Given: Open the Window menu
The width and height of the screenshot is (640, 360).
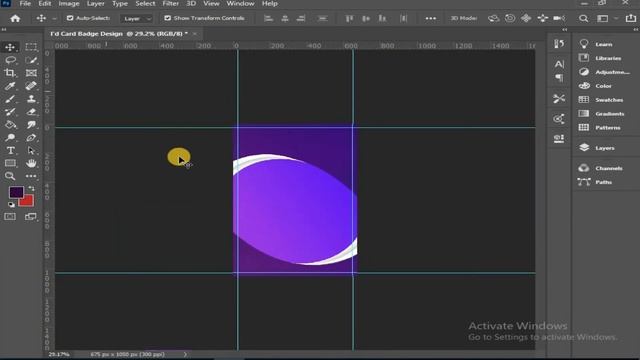Looking at the screenshot, I should coord(240,4).
